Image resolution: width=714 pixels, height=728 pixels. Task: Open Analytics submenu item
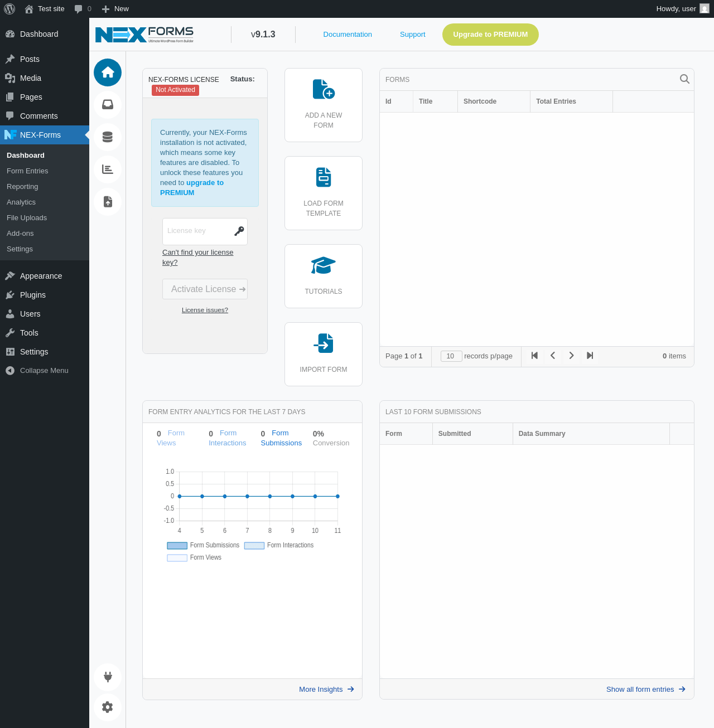(x=45, y=202)
